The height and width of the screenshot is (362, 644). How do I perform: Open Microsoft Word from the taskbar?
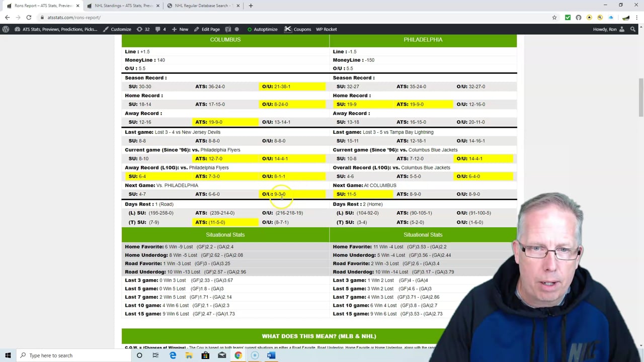coord(271,355)
